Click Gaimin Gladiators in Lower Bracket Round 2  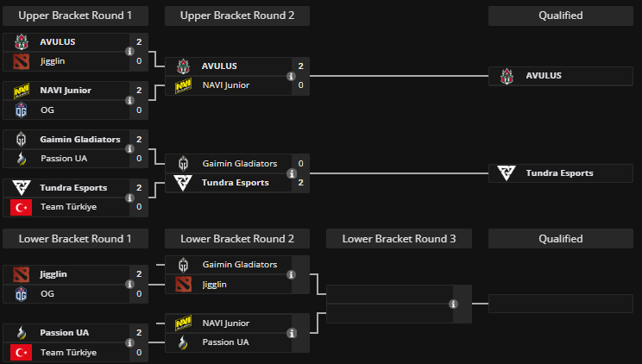pyautogui.click(x=240, y=265)
